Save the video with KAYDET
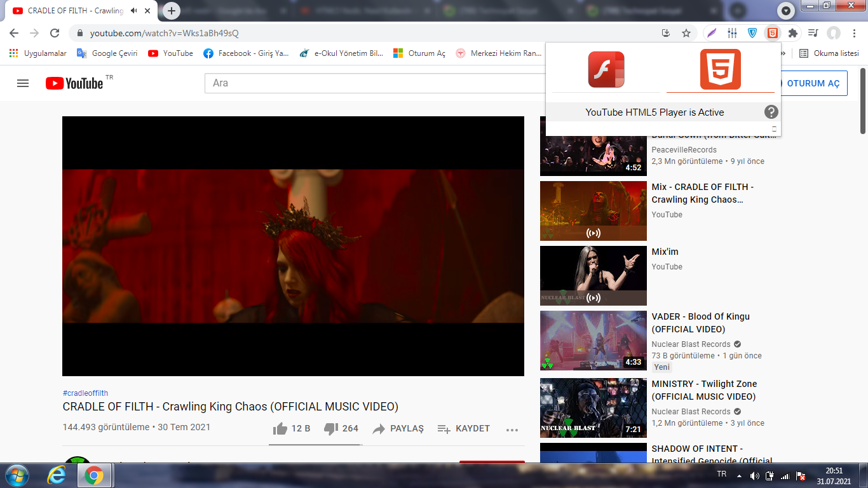 [x=464, y=429]
